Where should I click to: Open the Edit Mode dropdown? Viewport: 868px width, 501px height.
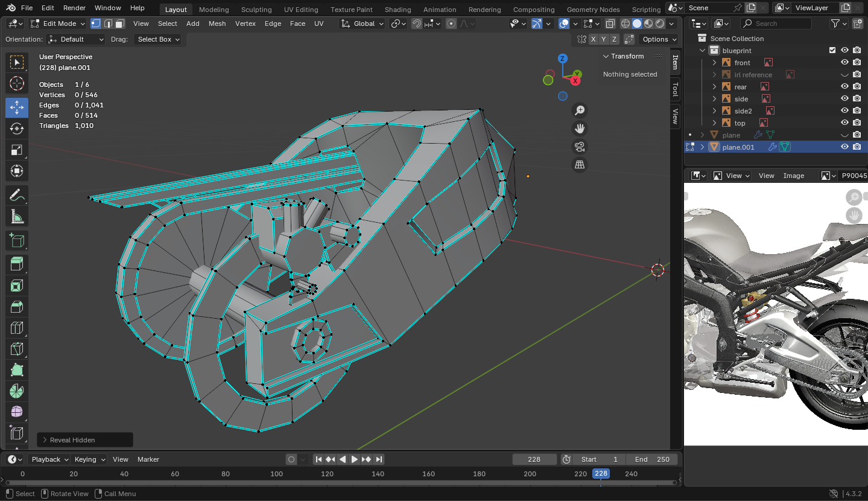58,24
